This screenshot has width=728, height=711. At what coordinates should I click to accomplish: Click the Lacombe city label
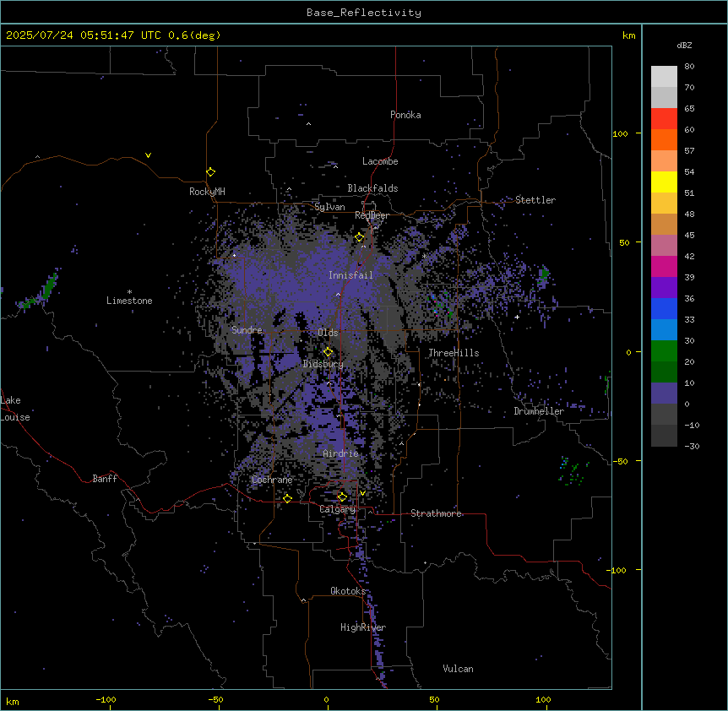point(380,161)
